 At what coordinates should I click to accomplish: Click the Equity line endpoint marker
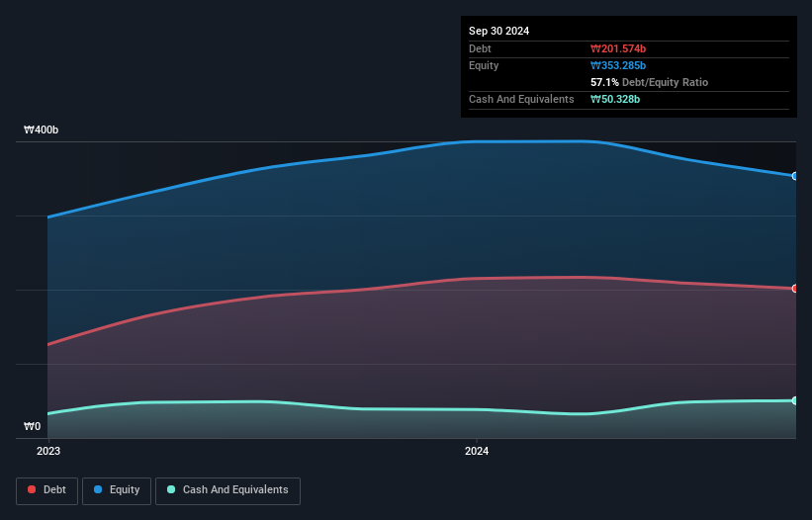795,176
